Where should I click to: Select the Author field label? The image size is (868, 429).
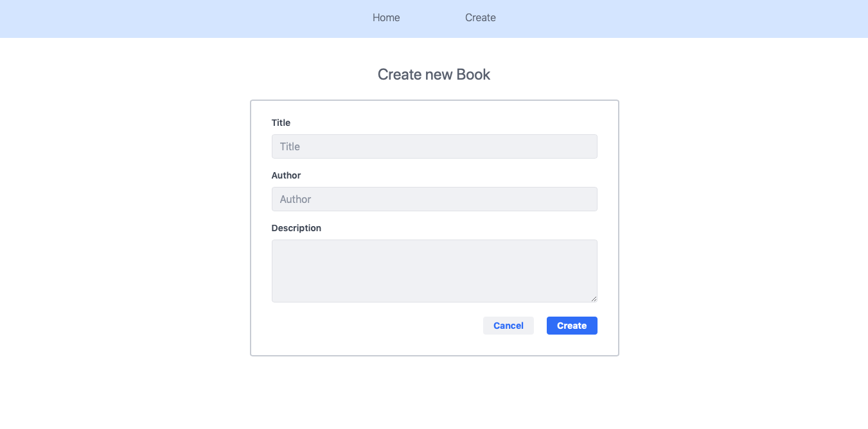point(286,175)
